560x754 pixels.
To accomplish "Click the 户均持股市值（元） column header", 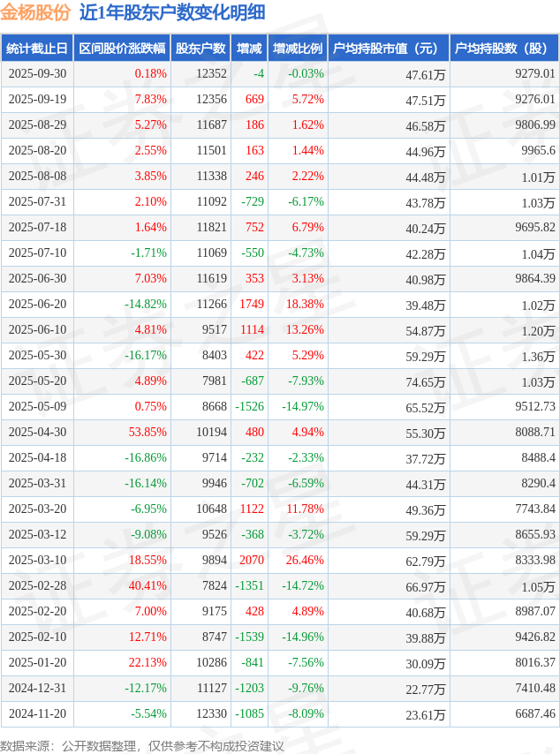I will click(388, 49).
